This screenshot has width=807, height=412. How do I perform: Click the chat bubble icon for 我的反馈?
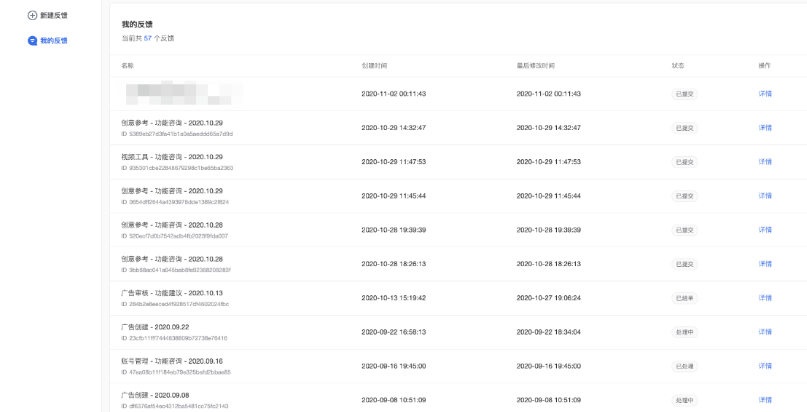(32, 41)
